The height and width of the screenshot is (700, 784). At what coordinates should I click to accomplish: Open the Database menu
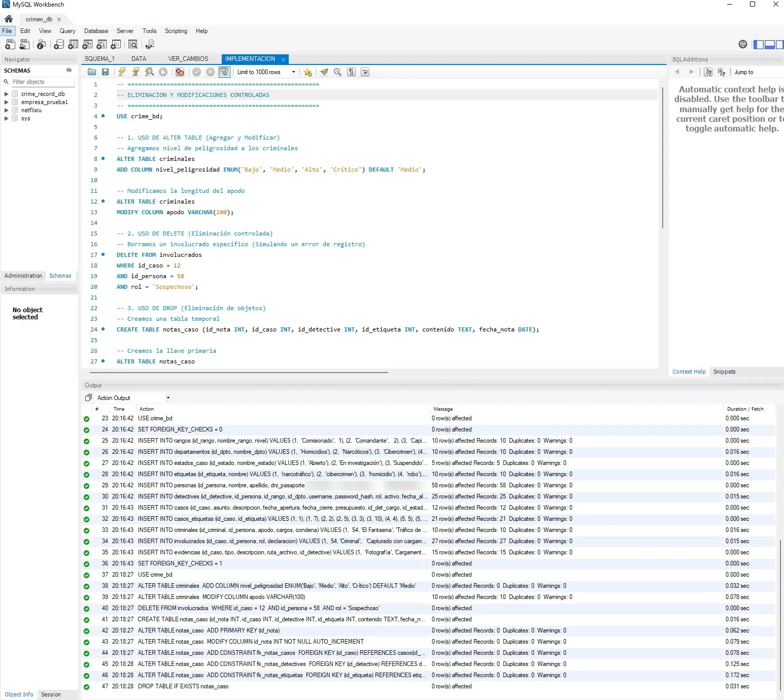[96, 31]
